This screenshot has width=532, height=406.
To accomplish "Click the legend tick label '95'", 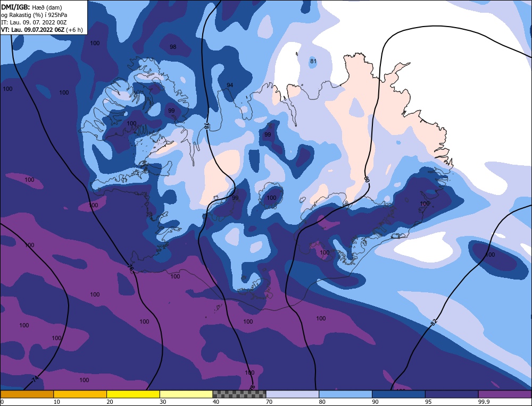I will click(x=428, y=402).
